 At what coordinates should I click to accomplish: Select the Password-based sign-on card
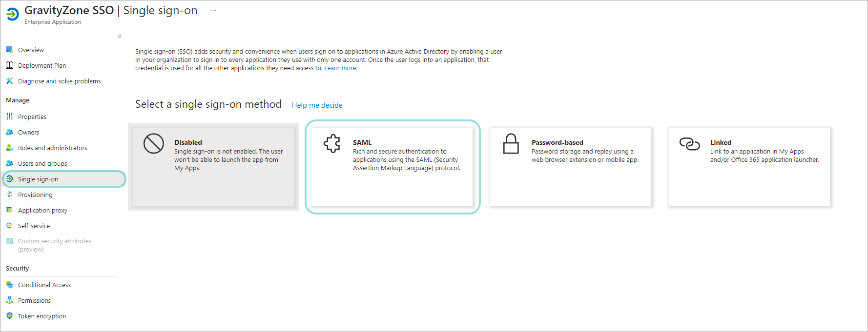pyautogui.click(x=571, y=167)
